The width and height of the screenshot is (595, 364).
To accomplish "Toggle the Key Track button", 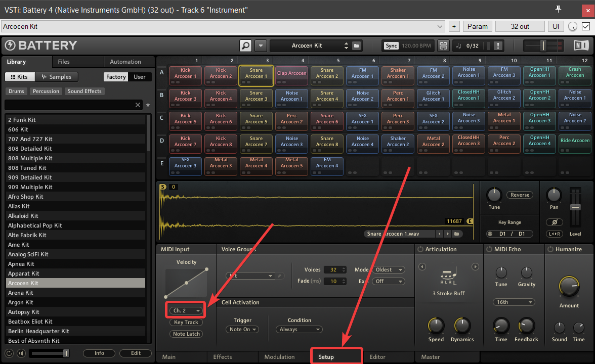I will (186, 323).
